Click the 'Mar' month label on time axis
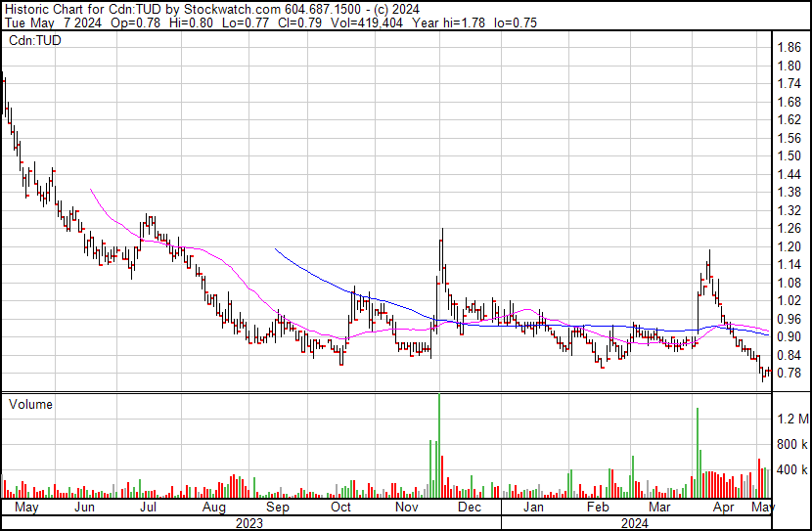812x531 pixels. 659,508
